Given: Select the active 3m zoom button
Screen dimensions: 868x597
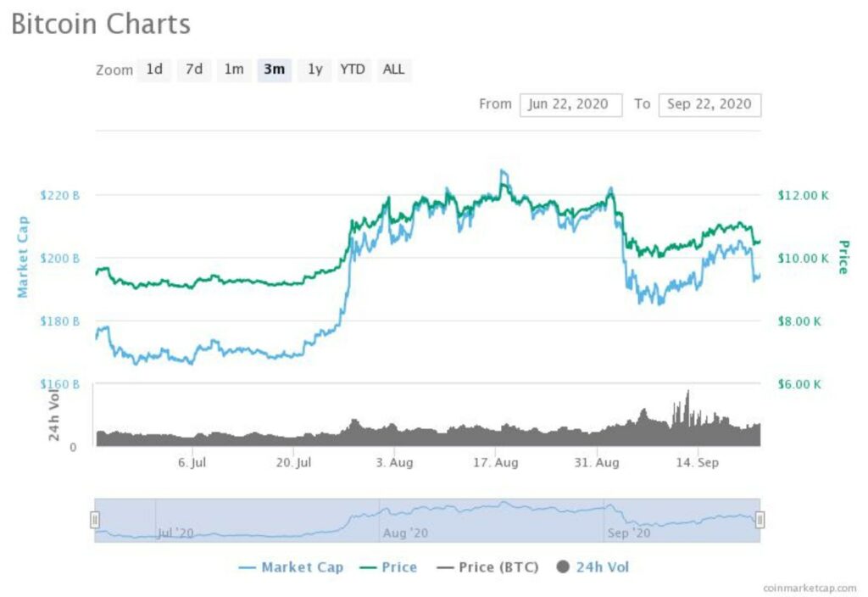Looking at the screenshot, I should (x=274, y=70).
